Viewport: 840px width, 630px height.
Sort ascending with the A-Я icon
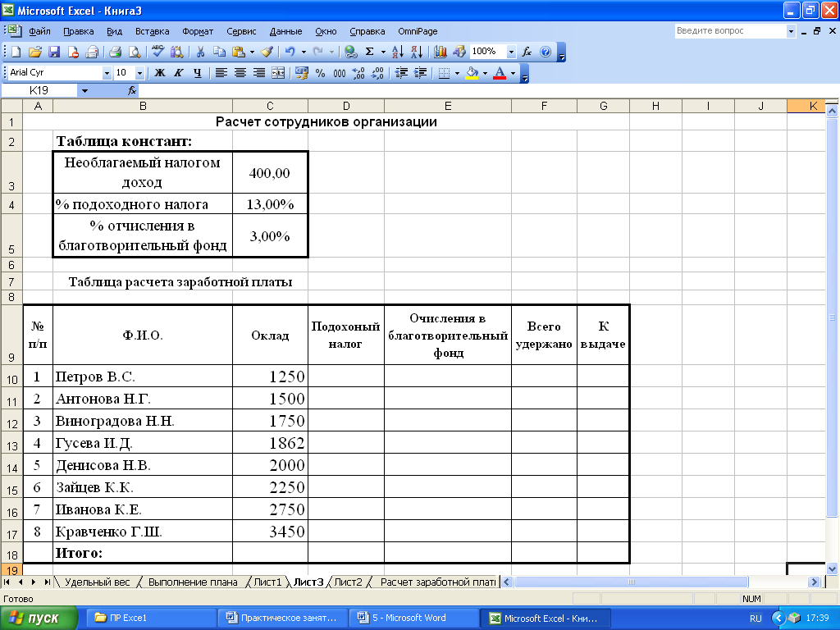pyautogui.click(x=398, y=52)
